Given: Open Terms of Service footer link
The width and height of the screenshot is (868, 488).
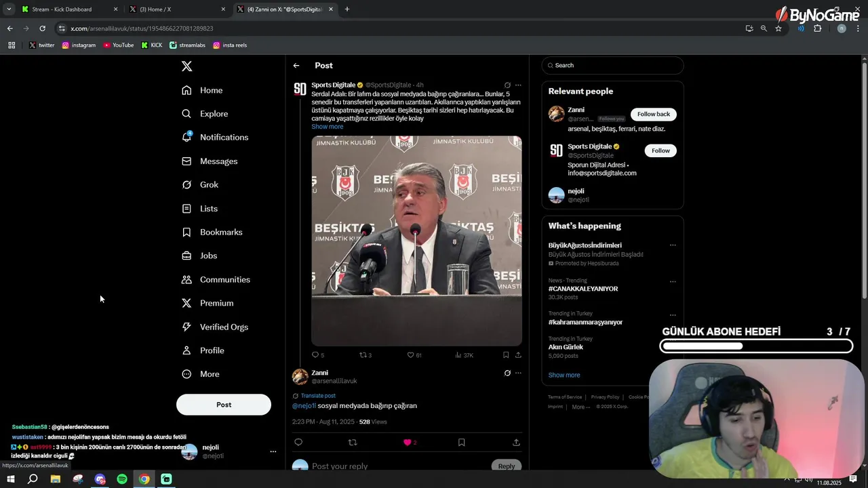Looking at the screenshot, I should 565,397.
